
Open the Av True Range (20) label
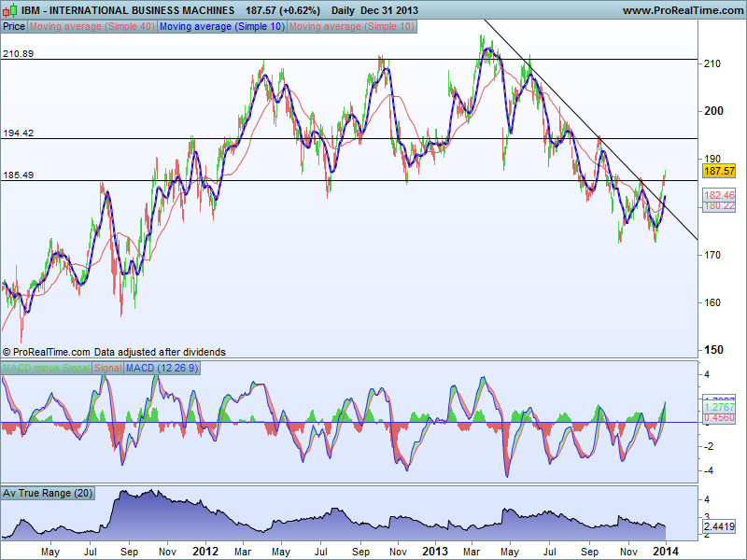point(48,494)
